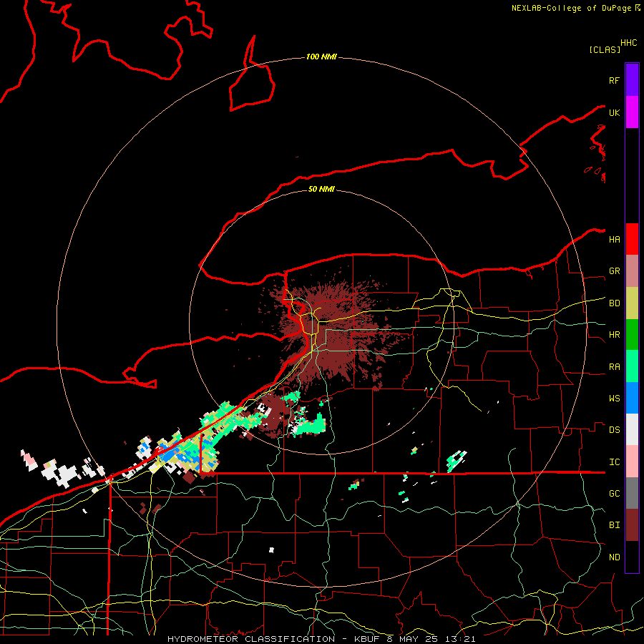This screenshot has width=644, height=644.
Task: Click the GR legend label
Action: (x=614, y=271)
